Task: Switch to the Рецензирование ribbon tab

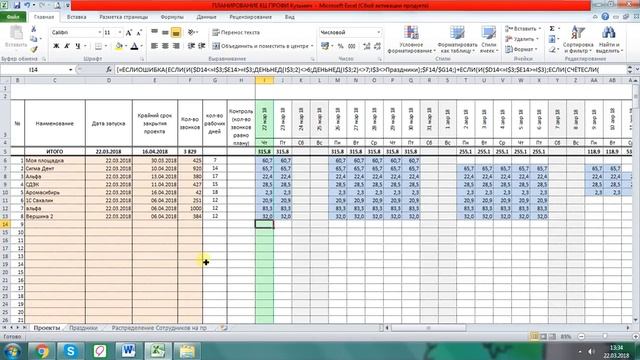Action: (250, 17)
